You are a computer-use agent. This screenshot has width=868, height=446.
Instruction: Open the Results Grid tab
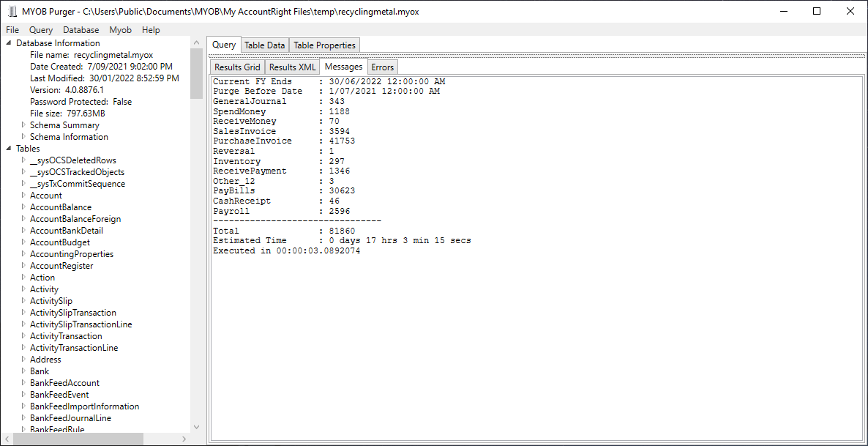click(x=237, y=67)
